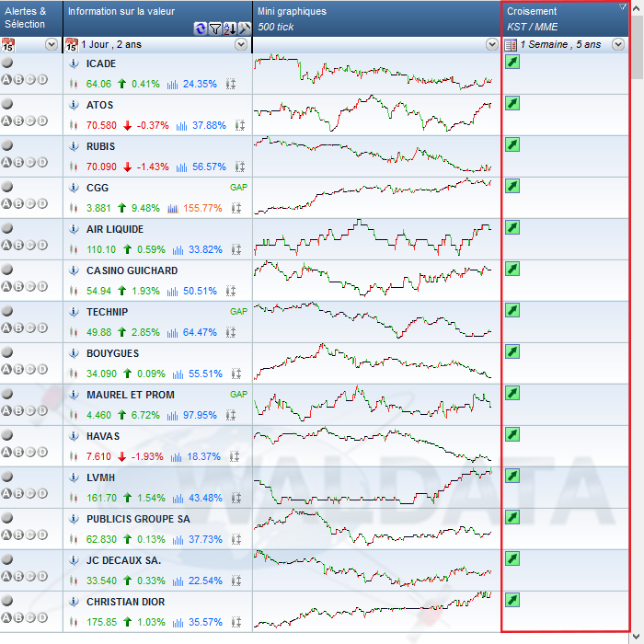Toggle alert A for ATOS

click(x=6, y=121)
